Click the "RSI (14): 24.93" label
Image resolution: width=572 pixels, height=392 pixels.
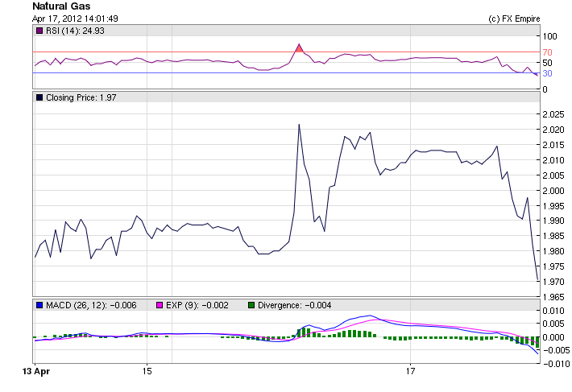tap(75, 31)
